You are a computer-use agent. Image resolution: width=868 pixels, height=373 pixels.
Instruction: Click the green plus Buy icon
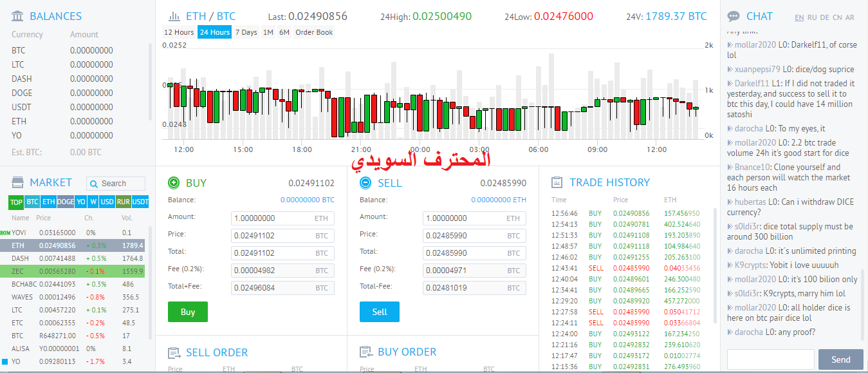[173, 182]
